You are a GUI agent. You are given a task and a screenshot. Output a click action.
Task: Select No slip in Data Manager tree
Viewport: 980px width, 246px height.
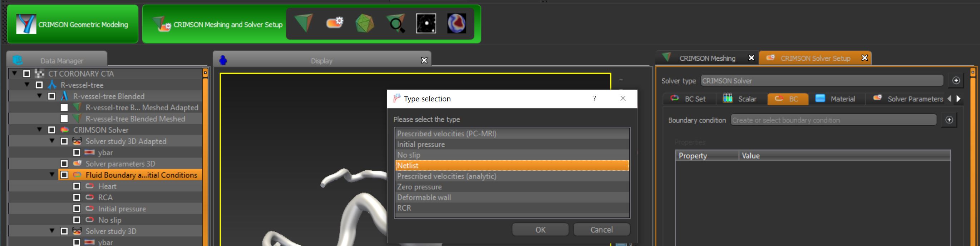pyautogui.click(x=109, y=220)
